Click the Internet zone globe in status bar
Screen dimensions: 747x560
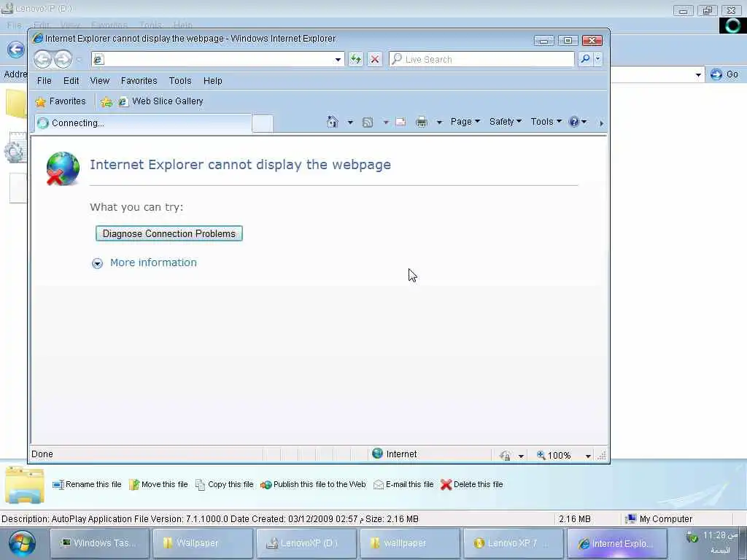coord(377,454)
